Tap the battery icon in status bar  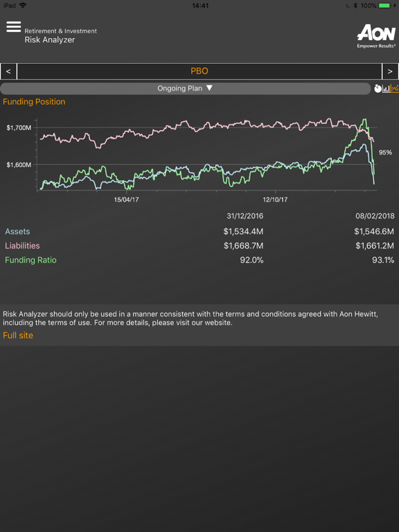tap(385, 6)
